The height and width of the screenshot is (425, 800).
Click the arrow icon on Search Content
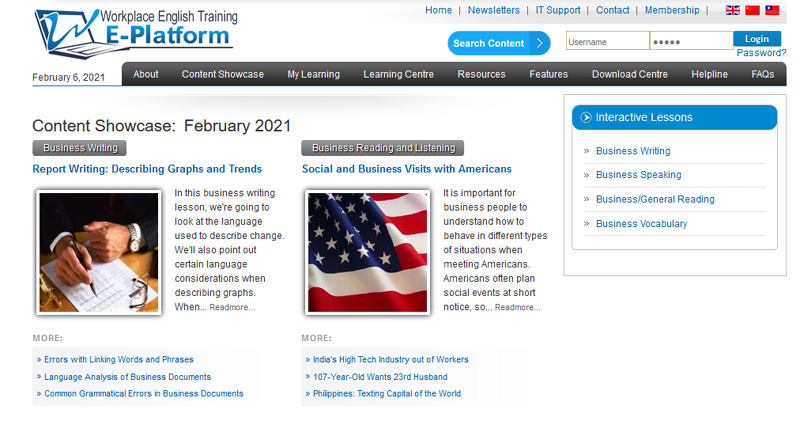(x=540, y=43)
